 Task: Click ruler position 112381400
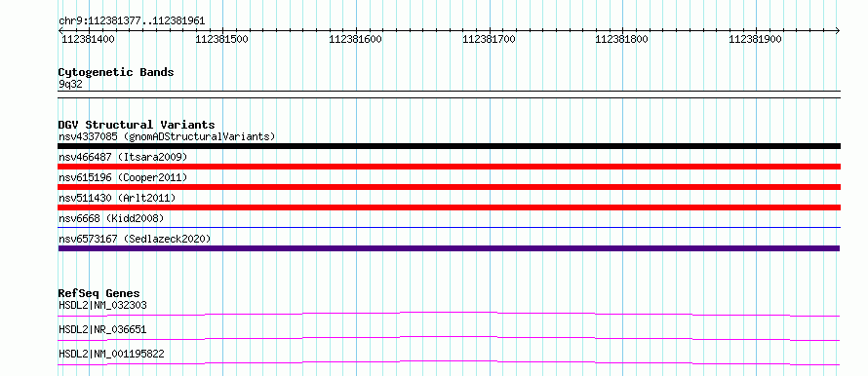pyautogui.click(x=88, y=39)
